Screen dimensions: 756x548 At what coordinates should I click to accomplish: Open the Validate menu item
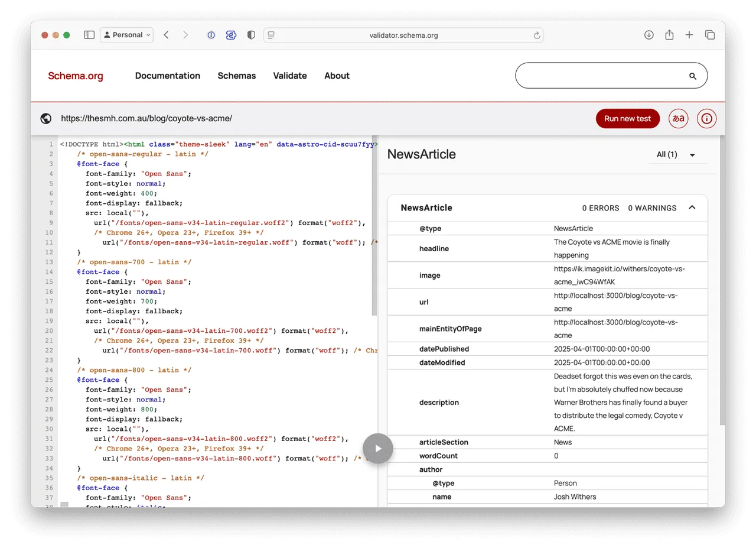tap(290, 76)
